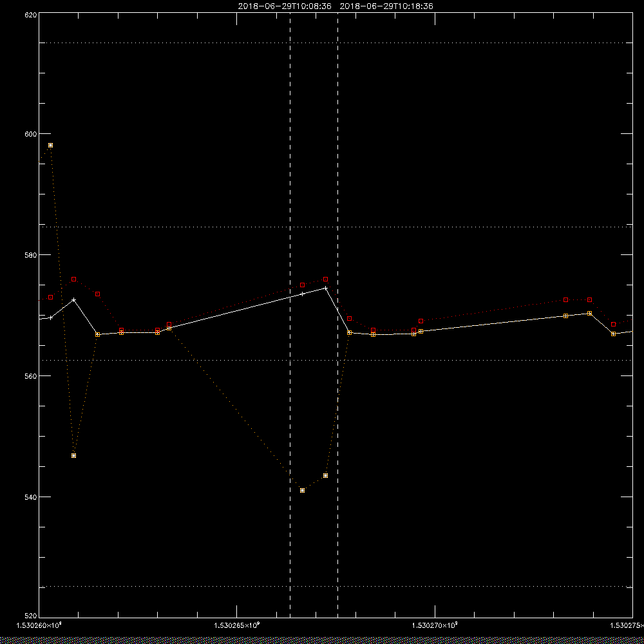Image resolution: width=644 pixels, height=644 pixels.
Task: Click the y-axis label 620
Action: pos(31,15)
